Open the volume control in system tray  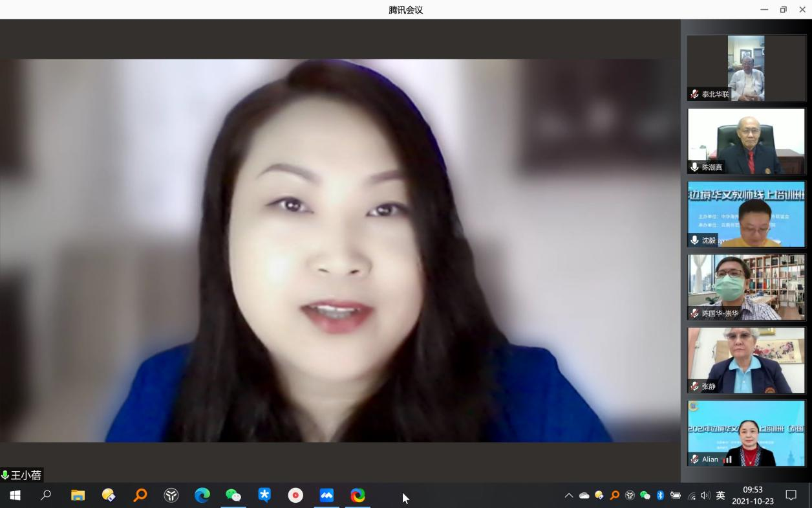(x=705, y=496)
